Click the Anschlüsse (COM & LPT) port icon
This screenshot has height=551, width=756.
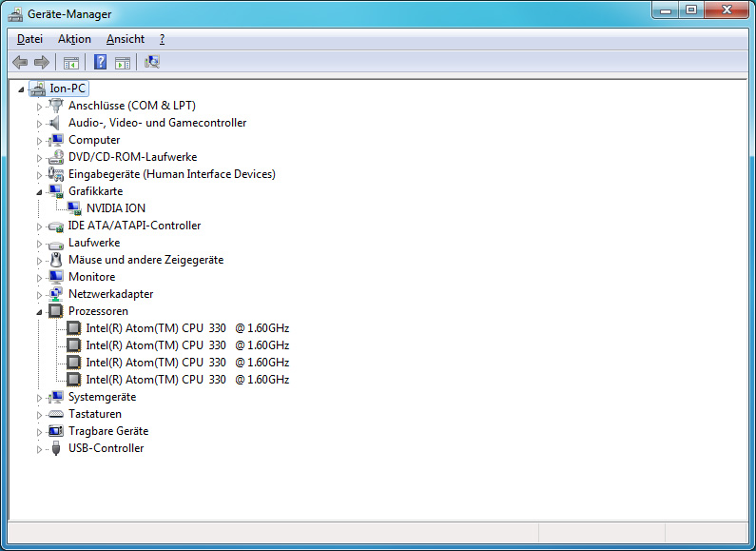[56, 106]
